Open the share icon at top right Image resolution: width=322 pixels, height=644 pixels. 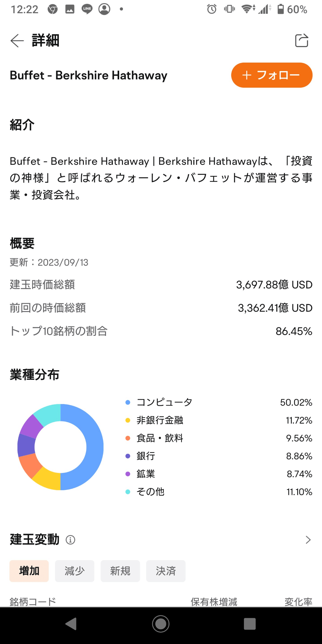point(302,41)
